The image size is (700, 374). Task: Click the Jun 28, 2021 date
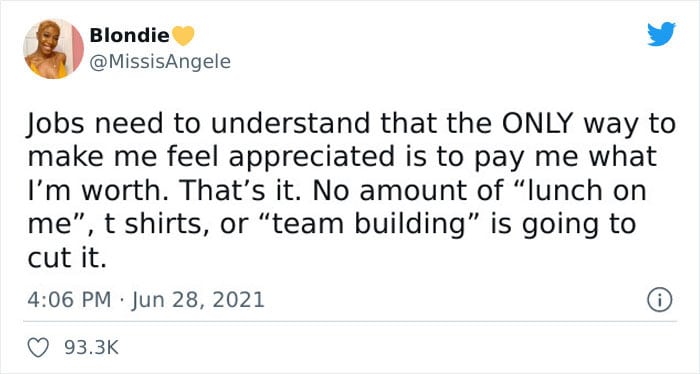[x=198, y=299]
